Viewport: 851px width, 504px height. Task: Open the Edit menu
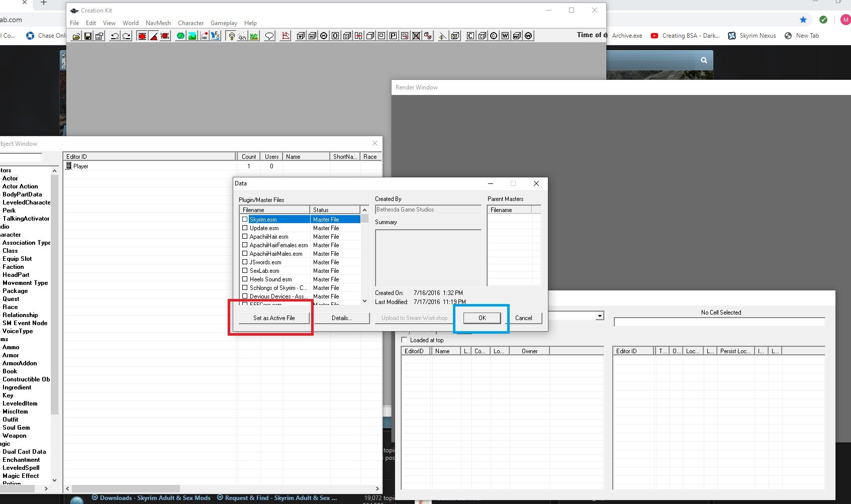[x=91, y=23]
